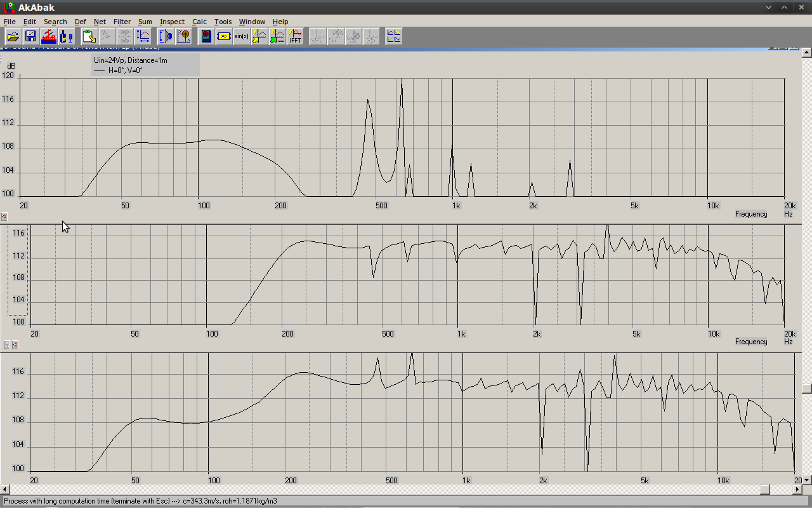Click the horizontal scrollbar left arrow
Image resolution: width=812 pixels, height=508 pixels.
click(5, 490)
